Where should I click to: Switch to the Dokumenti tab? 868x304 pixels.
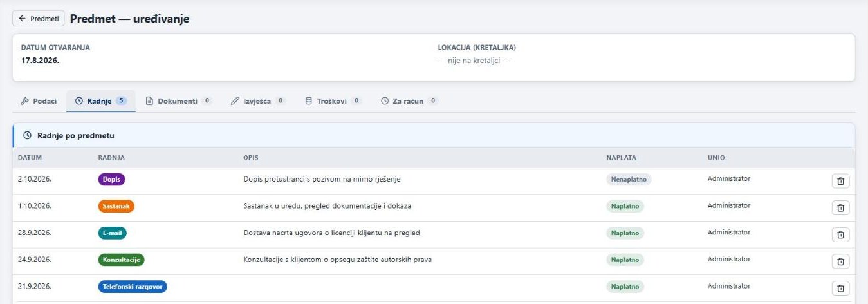pos(179,101)
